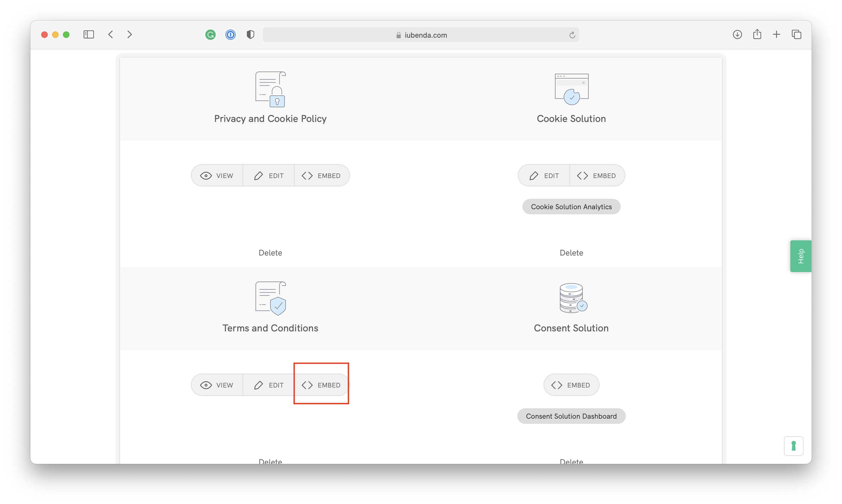Embed the Cookie Solution
842x504 pixels.
click(x=597, y=176)
